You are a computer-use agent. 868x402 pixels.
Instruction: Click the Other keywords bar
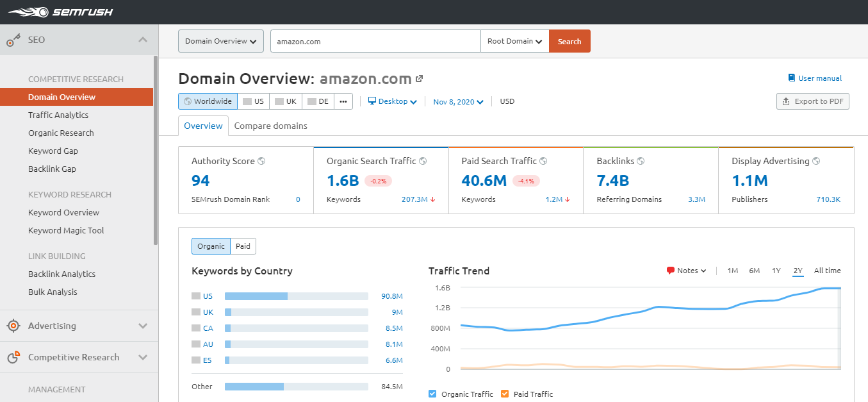297,387
